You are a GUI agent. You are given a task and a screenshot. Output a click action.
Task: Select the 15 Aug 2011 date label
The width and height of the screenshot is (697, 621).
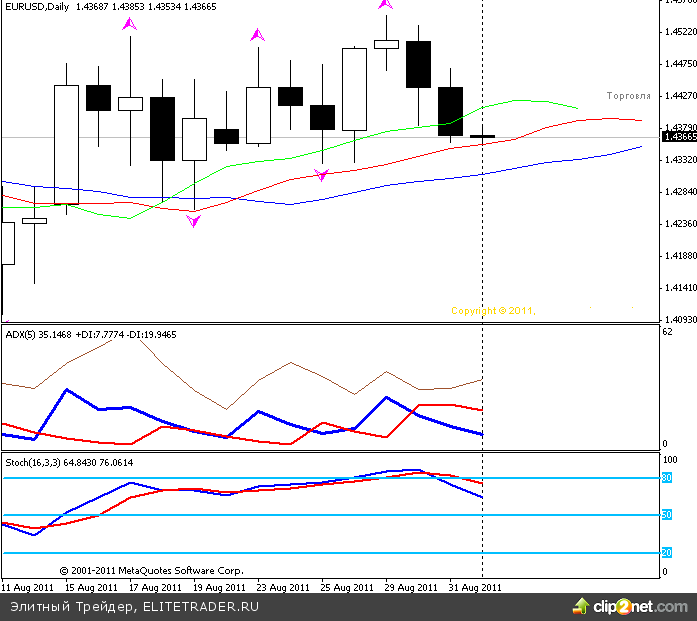[89, 588]
